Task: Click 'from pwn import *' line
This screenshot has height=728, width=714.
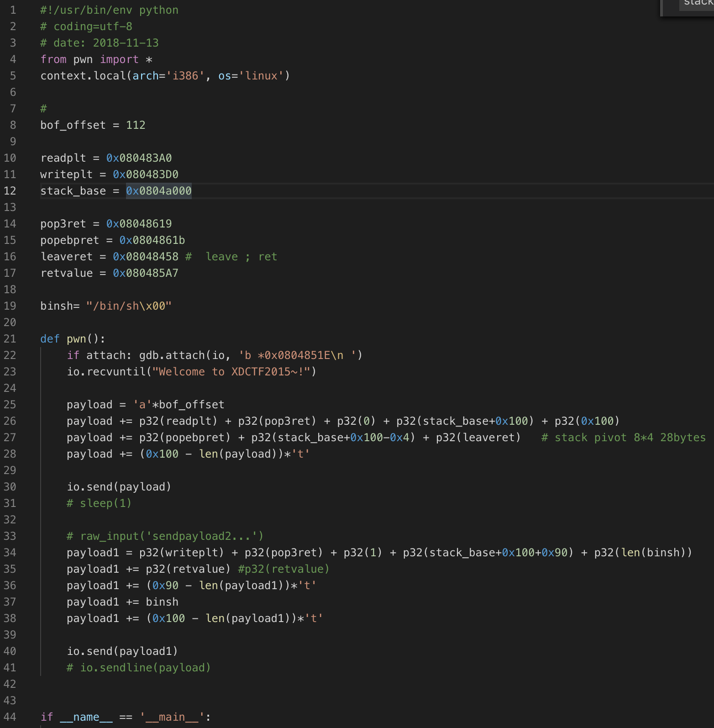Action: (96, 59)
